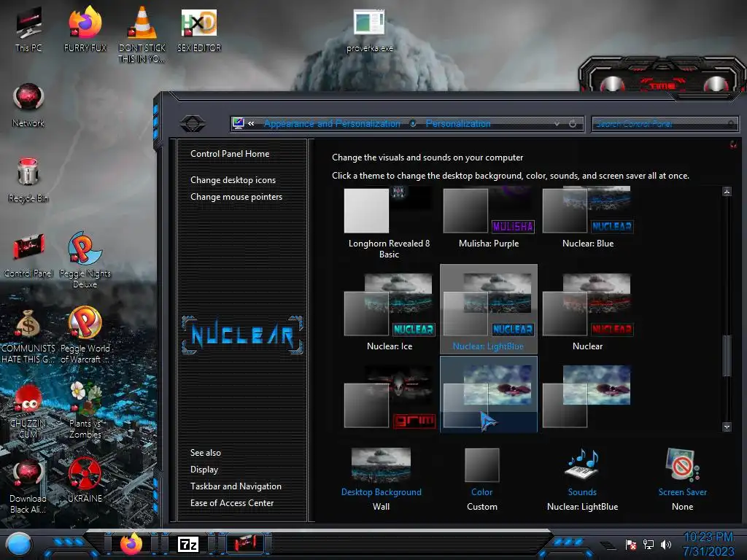Image resolution: width=747 pixels, height=560 pixels.
Task: Click the Screen Saver label link
Action: click(682, 492)
